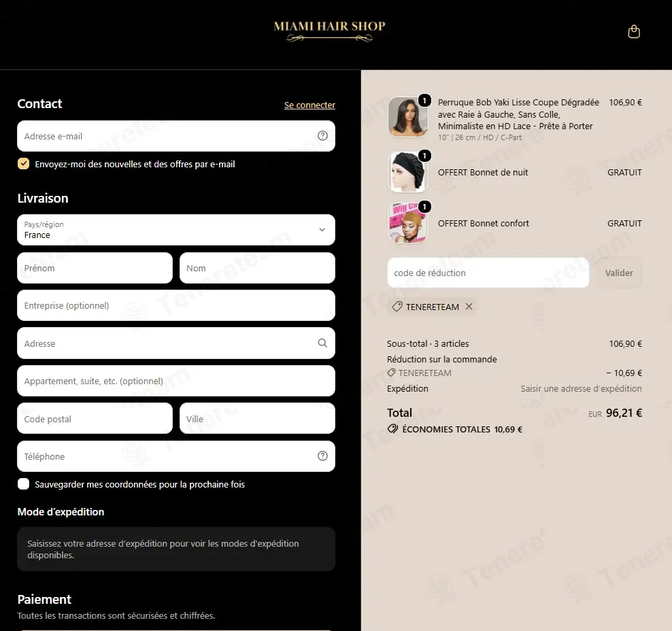
Task: Focus the Ville input field
Action: tap(257, 419)
